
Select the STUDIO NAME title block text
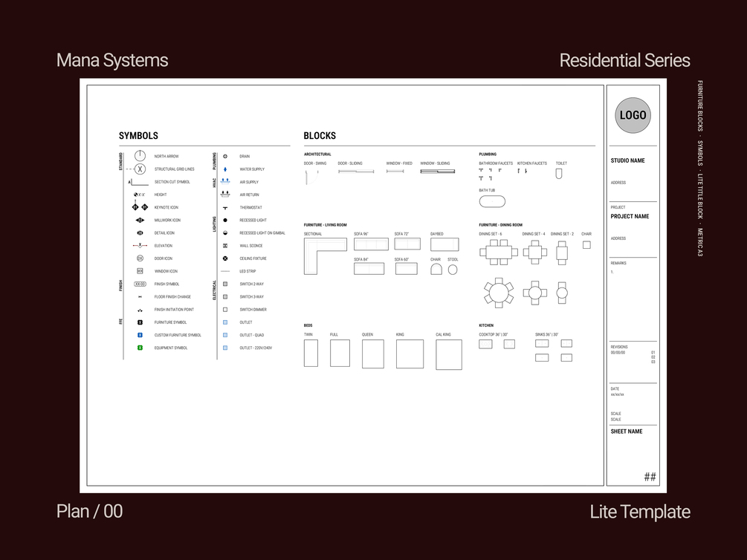click(x=627, y=160)
